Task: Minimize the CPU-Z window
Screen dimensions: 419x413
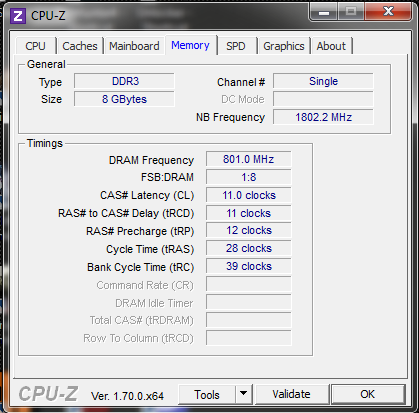Action: pos(324,13)
